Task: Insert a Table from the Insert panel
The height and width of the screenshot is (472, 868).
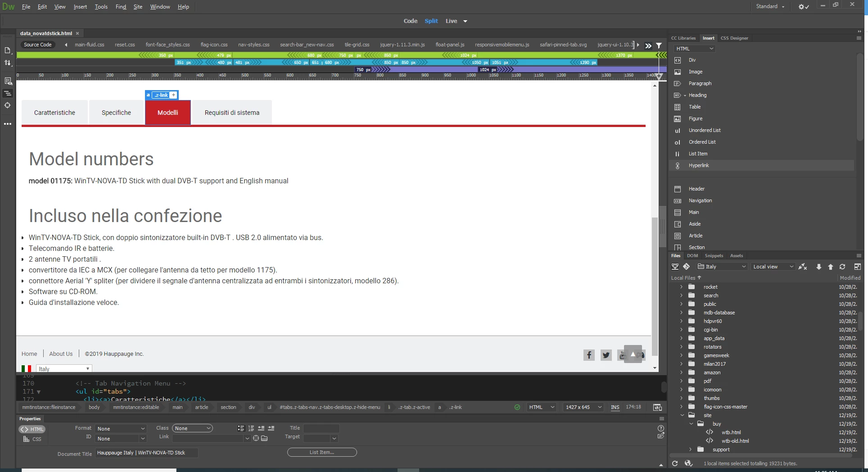Action: click(694, 107)
